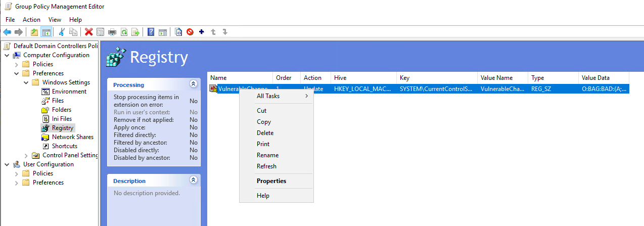Sort by the Hive column header
The image size is (644, 226).
[364, 78]
